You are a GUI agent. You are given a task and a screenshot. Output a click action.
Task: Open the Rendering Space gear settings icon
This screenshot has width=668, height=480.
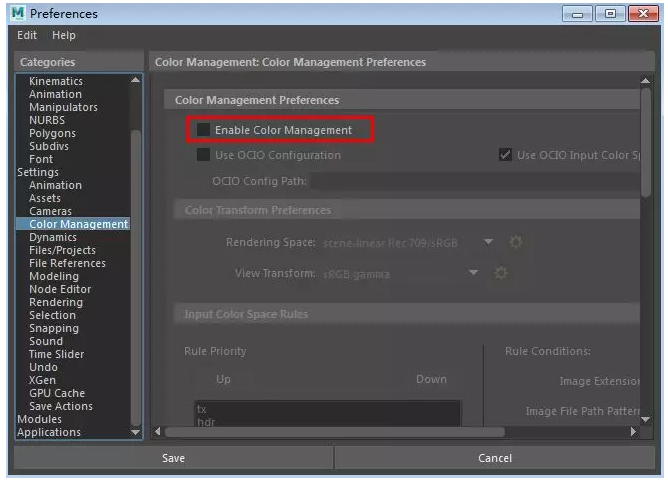[515, 242]
